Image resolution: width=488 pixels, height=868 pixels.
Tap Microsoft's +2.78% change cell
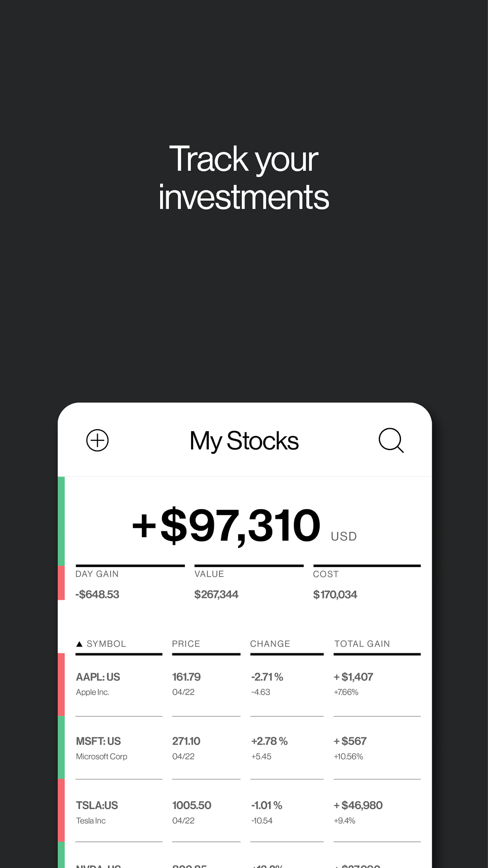point(269,741)
